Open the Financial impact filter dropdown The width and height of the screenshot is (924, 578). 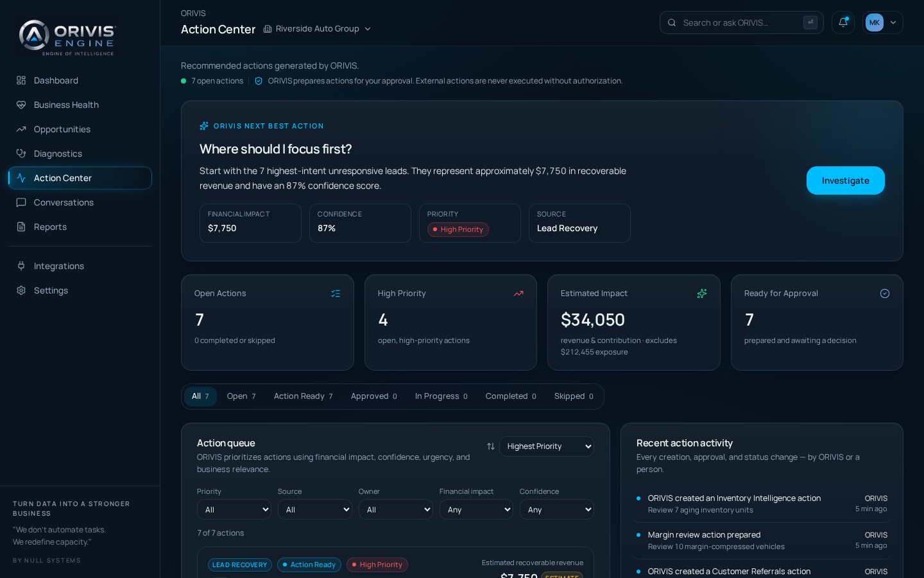(476, 509)
